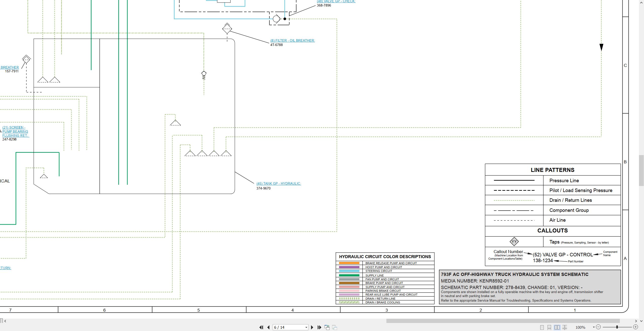
Task: Open the zoom level dropdown arrow
Action: click(x=594, y=327)
